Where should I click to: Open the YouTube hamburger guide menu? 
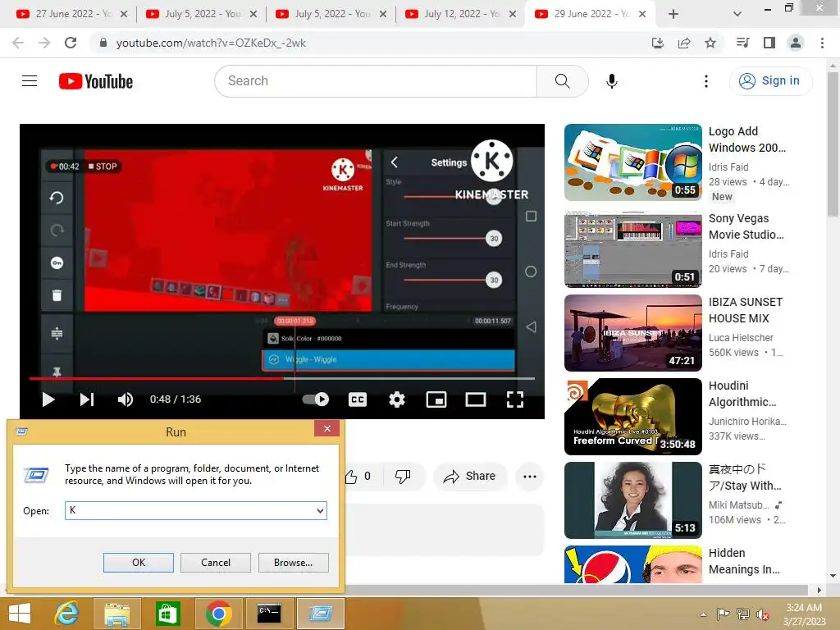30,81
